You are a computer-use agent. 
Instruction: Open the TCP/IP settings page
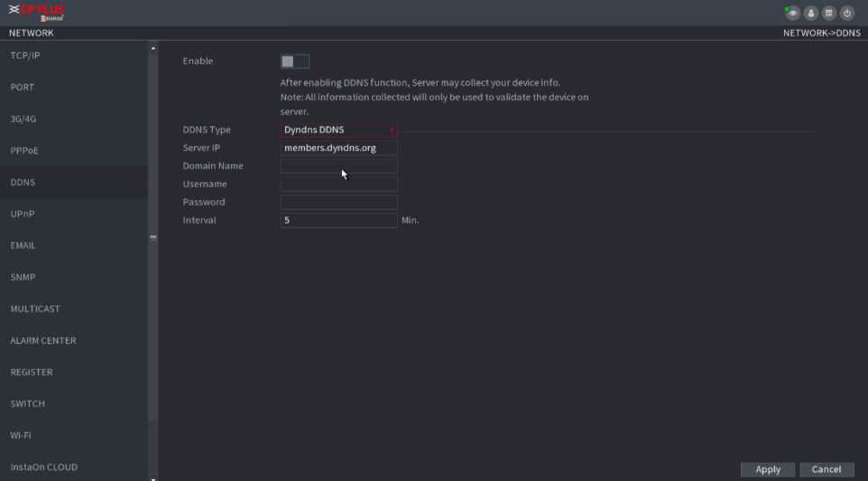[x=25, y=56]
